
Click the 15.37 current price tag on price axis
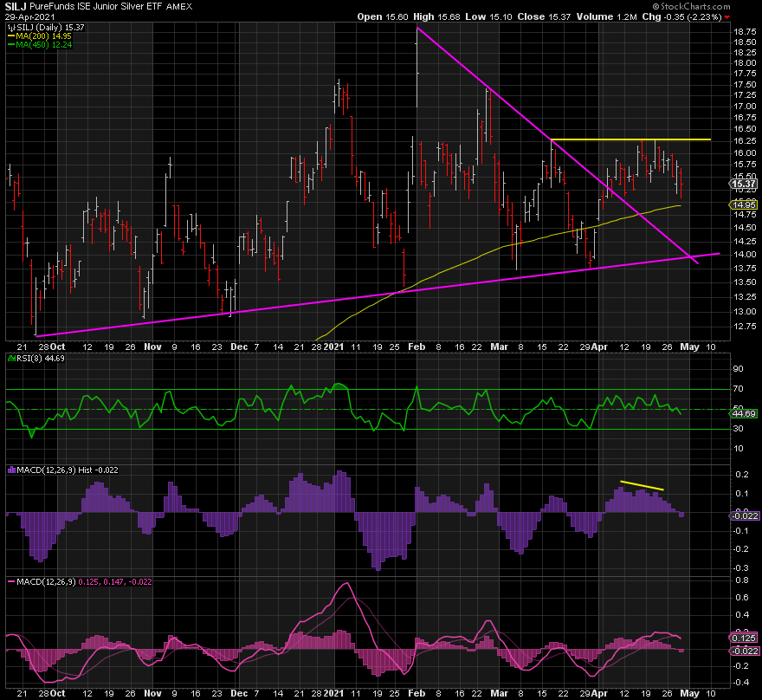[x=744, y=184]
